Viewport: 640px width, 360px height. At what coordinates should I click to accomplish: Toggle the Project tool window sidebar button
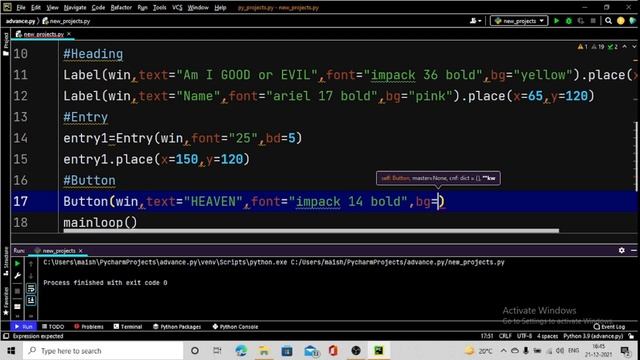[x=6, y=44]
